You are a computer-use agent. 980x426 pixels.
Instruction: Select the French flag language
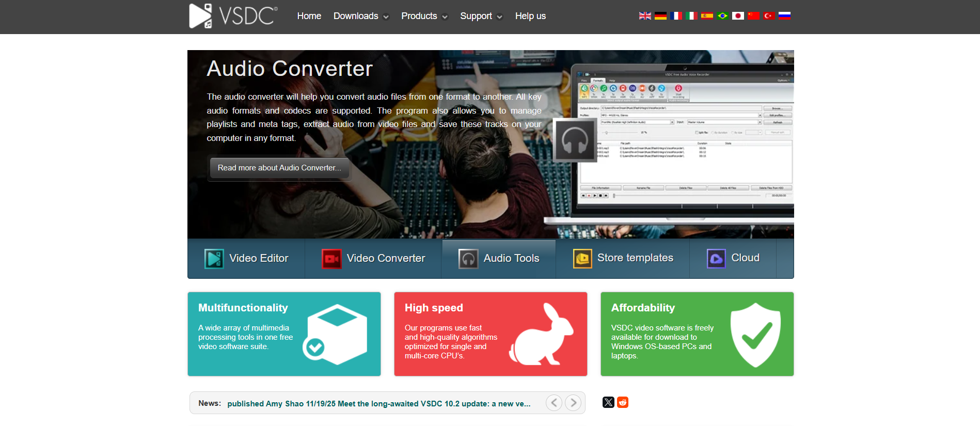click(676, 15)
